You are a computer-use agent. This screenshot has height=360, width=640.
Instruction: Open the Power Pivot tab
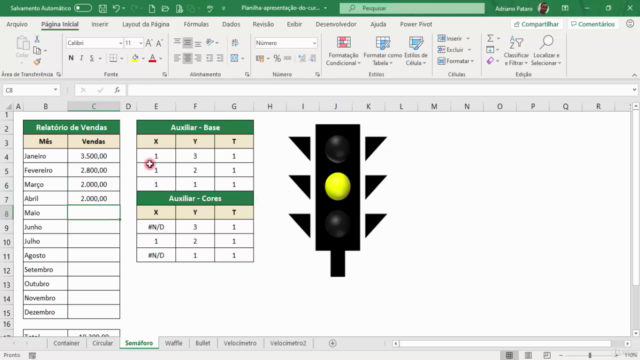coord(416,24)
